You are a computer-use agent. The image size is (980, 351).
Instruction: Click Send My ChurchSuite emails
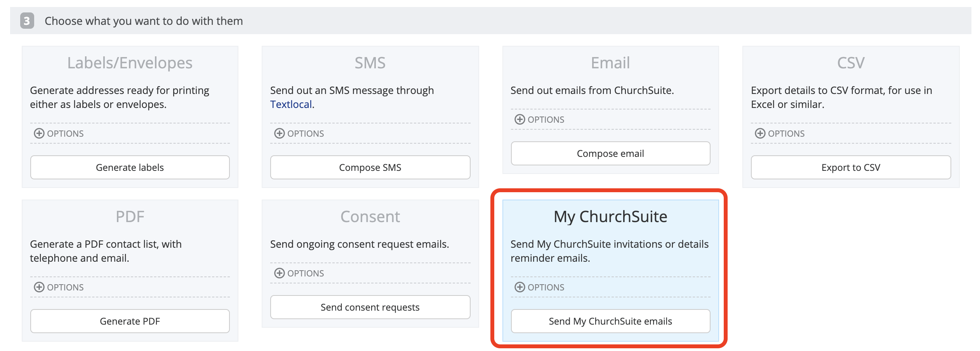tap(610, 321)
